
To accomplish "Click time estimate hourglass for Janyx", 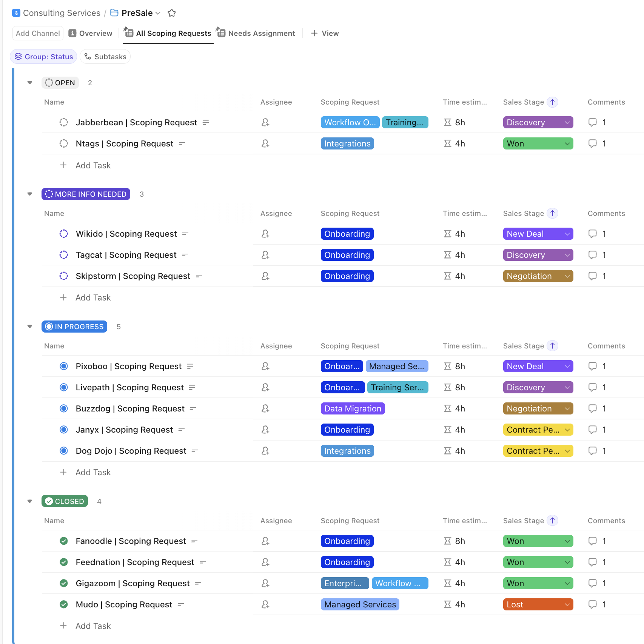I will (448, 430).
